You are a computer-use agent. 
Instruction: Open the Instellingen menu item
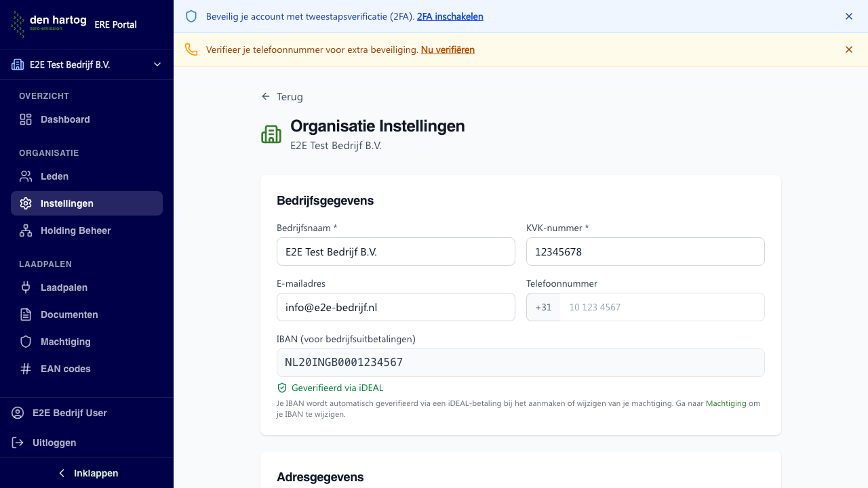coord(87,203)
